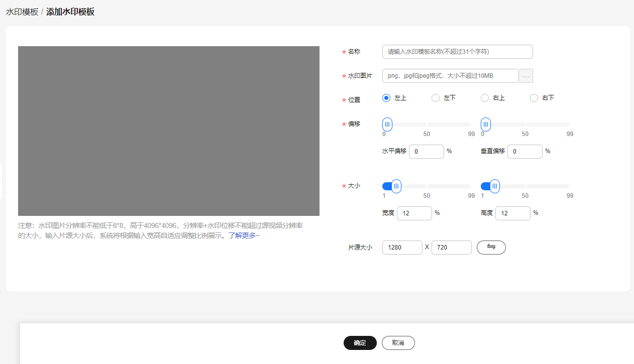The width and height of the screenshot is (634, 364).
Task: Open file browser with the ellipsis button
Action: pyautogui.click(x=526, y=76)
